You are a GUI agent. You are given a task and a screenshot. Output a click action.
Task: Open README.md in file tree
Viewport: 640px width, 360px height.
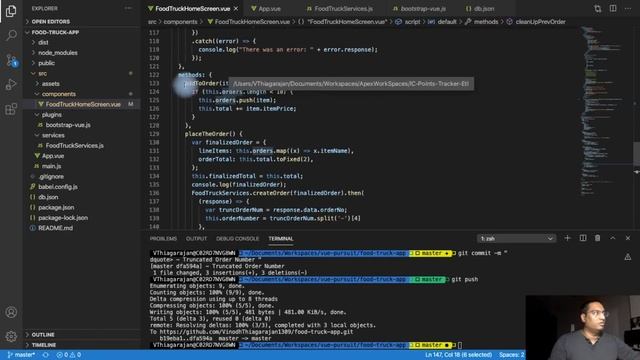[55, 228]
